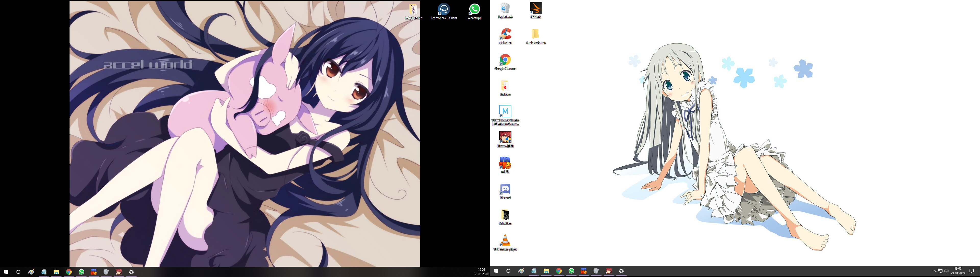Viewport: 980px width, 277px height.
Task: Launch TeamSpeak 3 Client desktop shortcut
Action: (x=444, y=10)
